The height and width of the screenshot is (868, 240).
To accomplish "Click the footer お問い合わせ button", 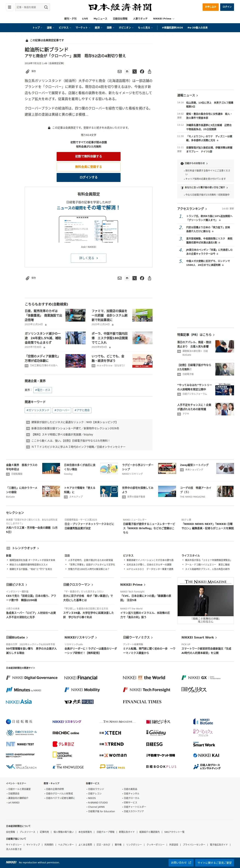I will click(181, 863).
